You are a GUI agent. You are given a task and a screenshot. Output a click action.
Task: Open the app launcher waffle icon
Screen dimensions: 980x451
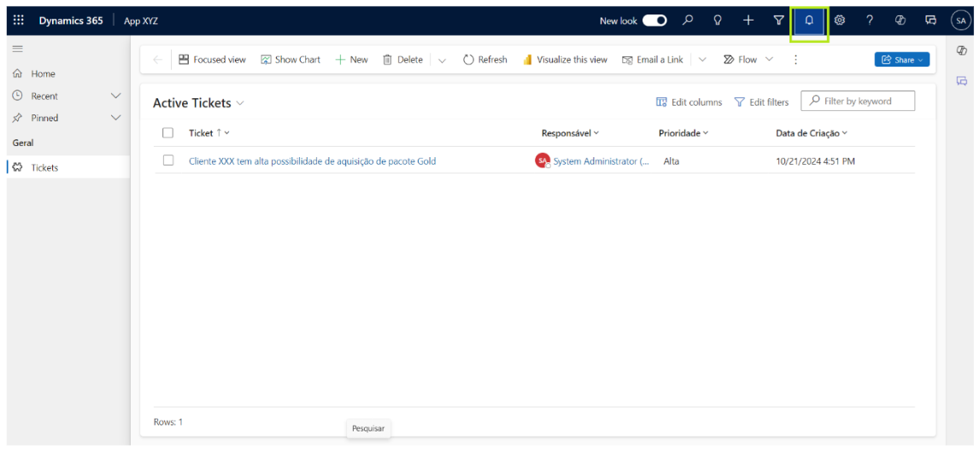click(19, 20)
